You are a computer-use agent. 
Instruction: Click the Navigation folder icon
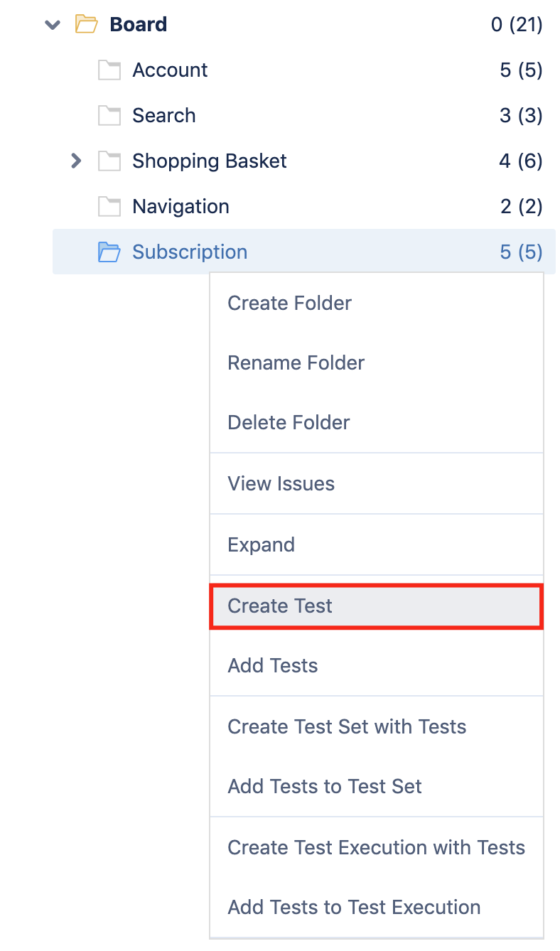click(x=109, y=207)
